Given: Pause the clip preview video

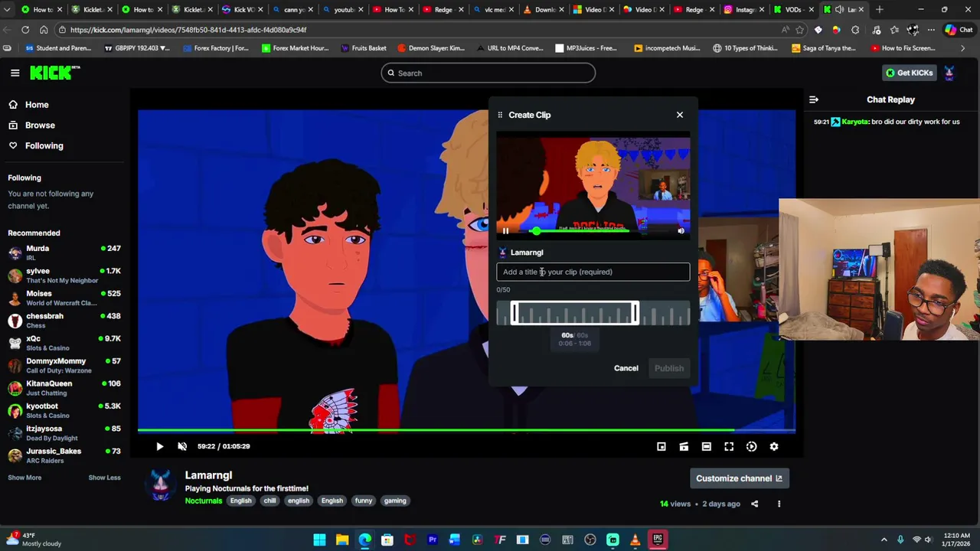Looking at the screenshot, I should [x=505, y=230].
